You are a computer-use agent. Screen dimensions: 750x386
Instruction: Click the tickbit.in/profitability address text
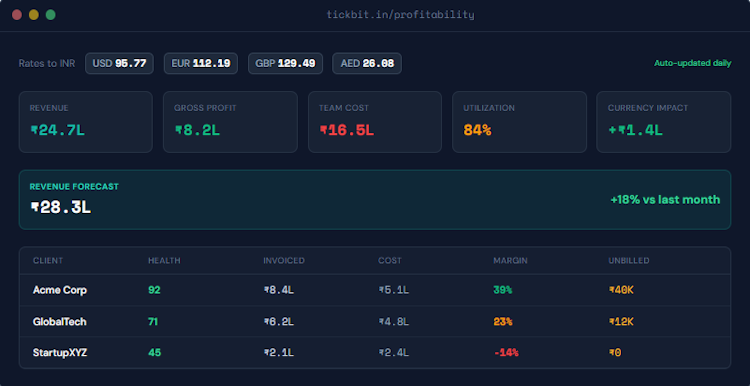coord(400,15)
